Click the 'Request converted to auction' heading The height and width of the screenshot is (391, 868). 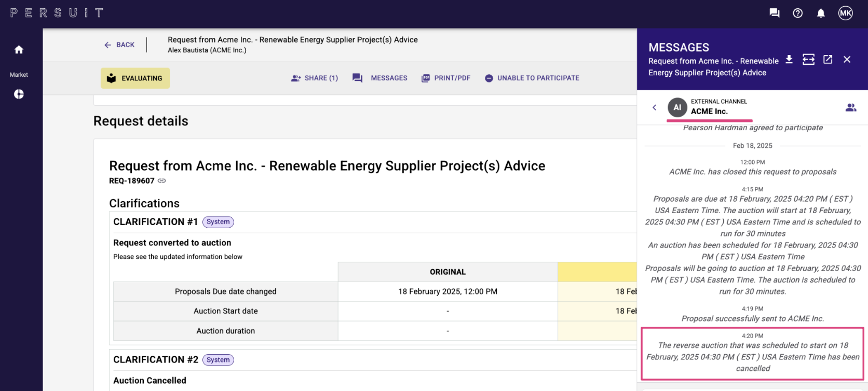tap(172, 243)
